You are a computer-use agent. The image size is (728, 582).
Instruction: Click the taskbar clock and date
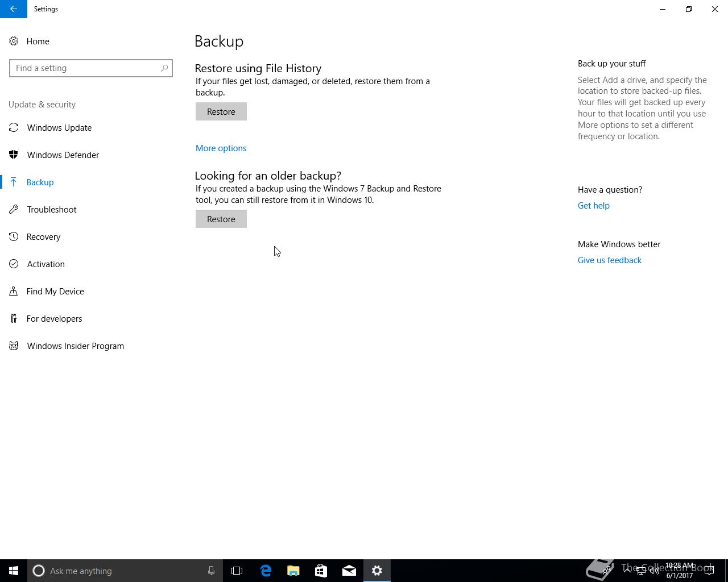(680, 571)
